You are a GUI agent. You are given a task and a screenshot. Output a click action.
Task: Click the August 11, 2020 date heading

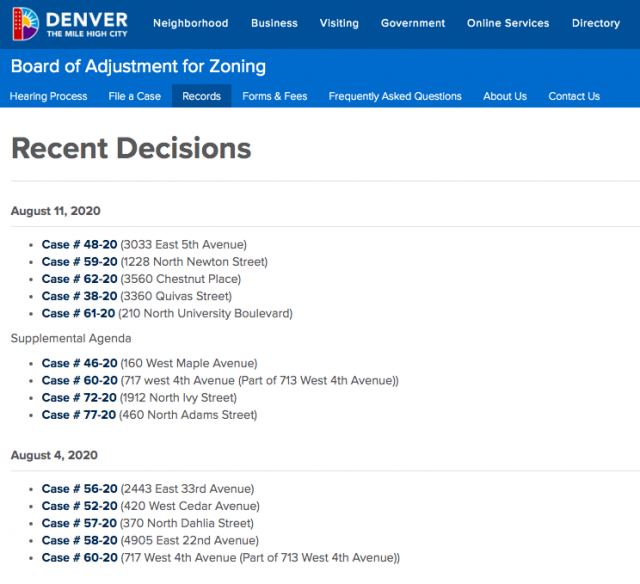click(56, 211)
